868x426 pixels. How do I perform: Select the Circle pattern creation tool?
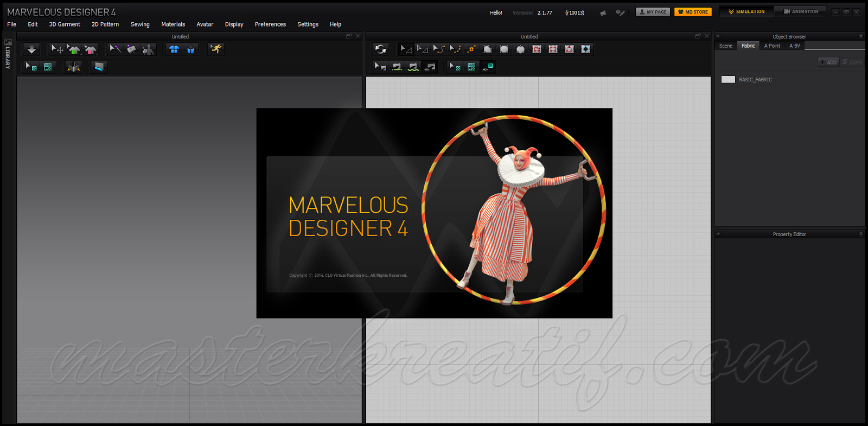pyautogui.click(x=520, y=49)
